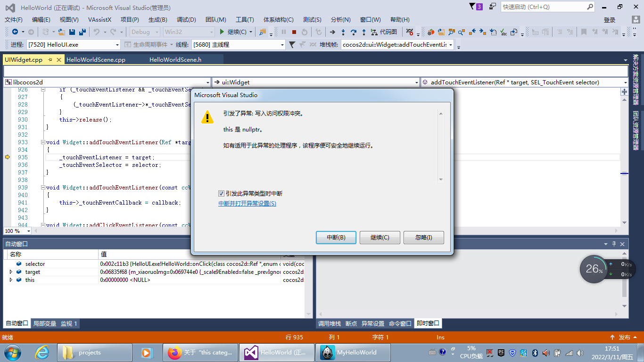The height and width of the screenshot is (362, 644).
Task: Click the navigate backward arrow icon
Action: click(15, 32)
